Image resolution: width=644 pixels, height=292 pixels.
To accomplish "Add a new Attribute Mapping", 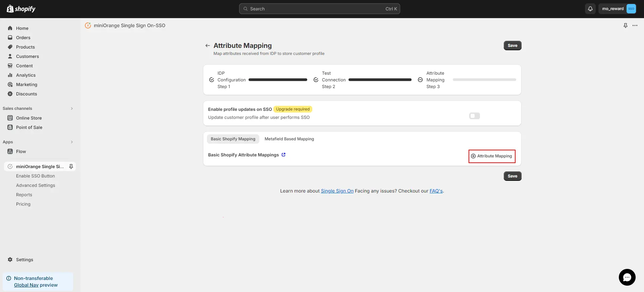I will click(492, 156).
